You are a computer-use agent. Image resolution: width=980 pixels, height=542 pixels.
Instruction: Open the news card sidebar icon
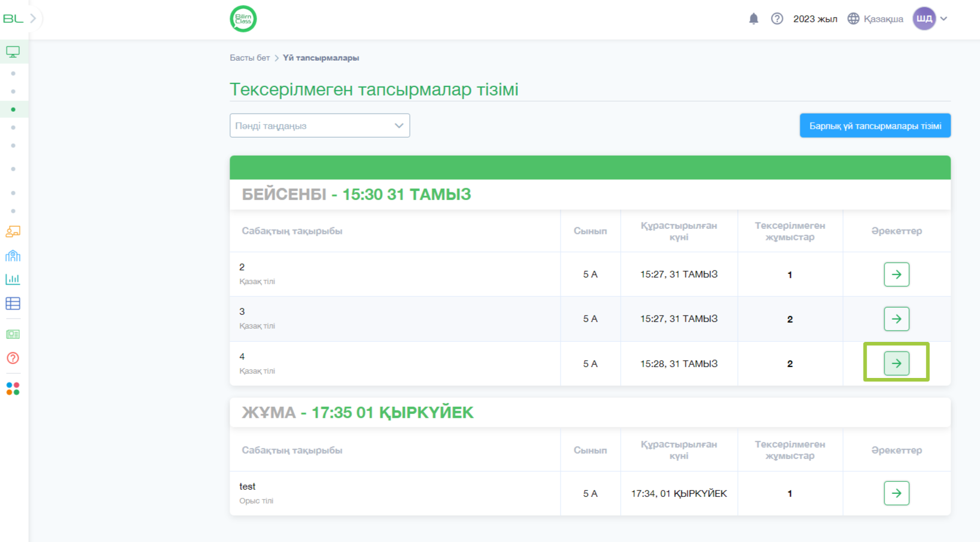[13, 334]
